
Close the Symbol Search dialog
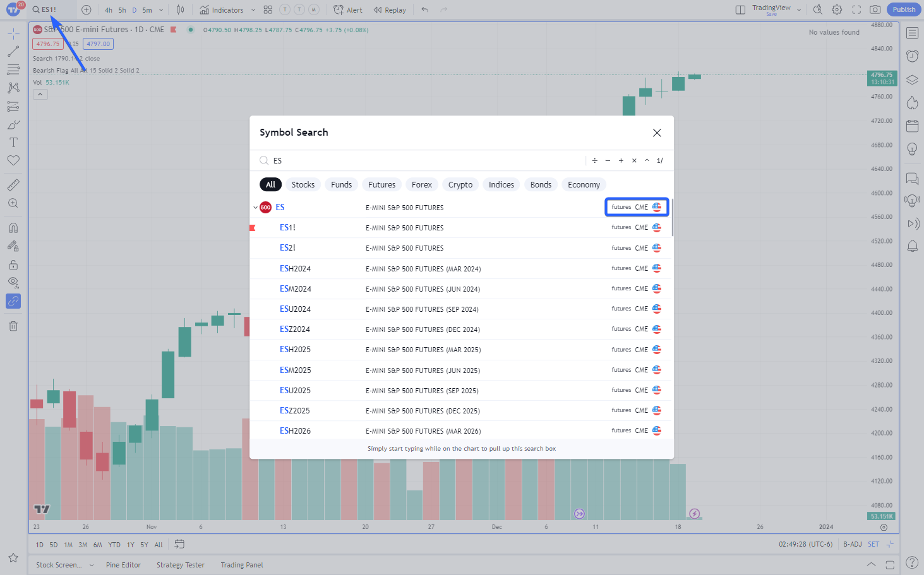657,133
